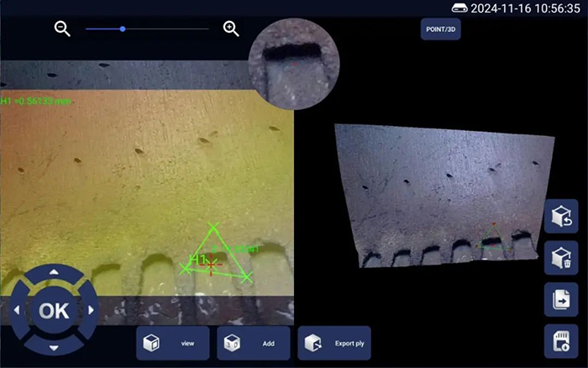Click the reset 3D model cube icon
This screenshot has height=368, width=588.
(560, 217)
